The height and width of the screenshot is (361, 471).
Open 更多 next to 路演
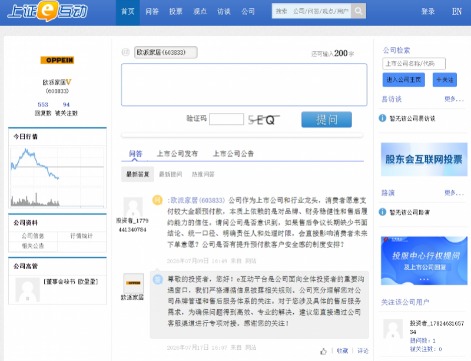coord(454,193)
